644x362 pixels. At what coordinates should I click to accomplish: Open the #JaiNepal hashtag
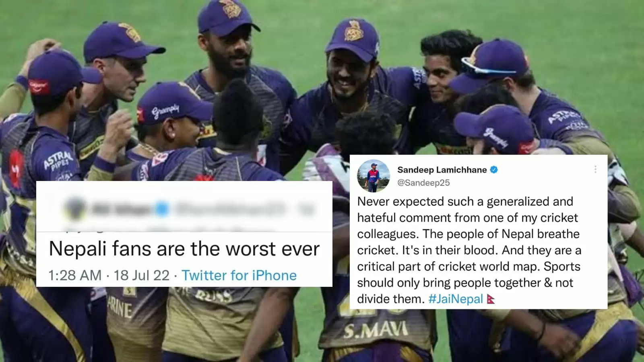click(x=456, y=299)
